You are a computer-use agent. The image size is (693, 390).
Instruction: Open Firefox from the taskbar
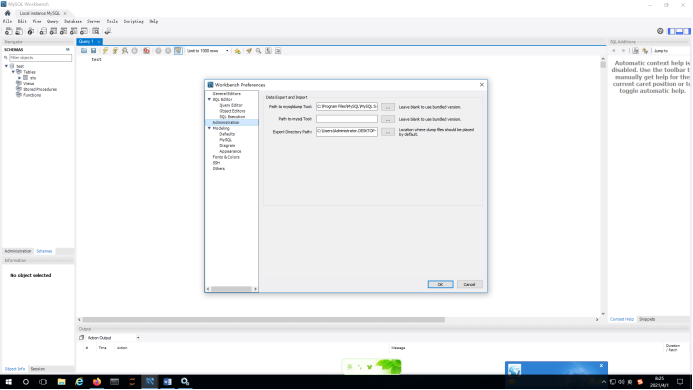[97, 382]
